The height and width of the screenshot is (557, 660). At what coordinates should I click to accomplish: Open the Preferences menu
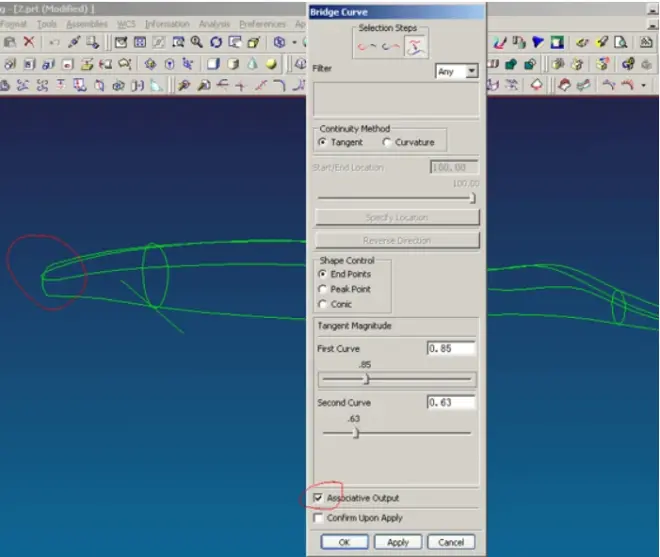point(263,24)
